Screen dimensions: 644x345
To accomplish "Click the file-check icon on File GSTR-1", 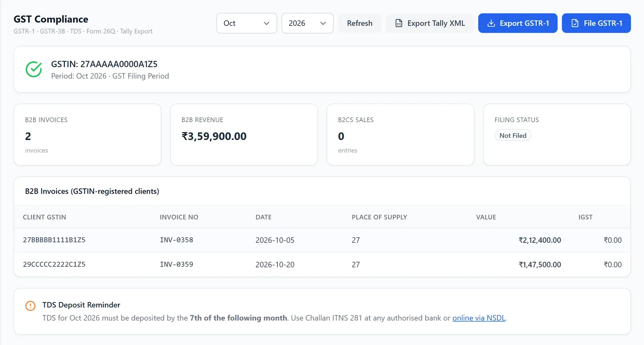I will coord(575,23).
